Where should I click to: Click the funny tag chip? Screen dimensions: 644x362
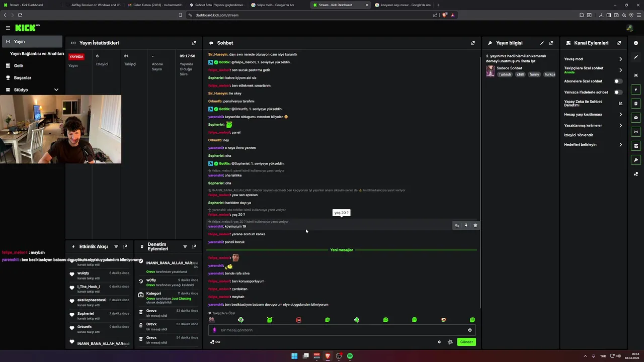coord(534,74)
